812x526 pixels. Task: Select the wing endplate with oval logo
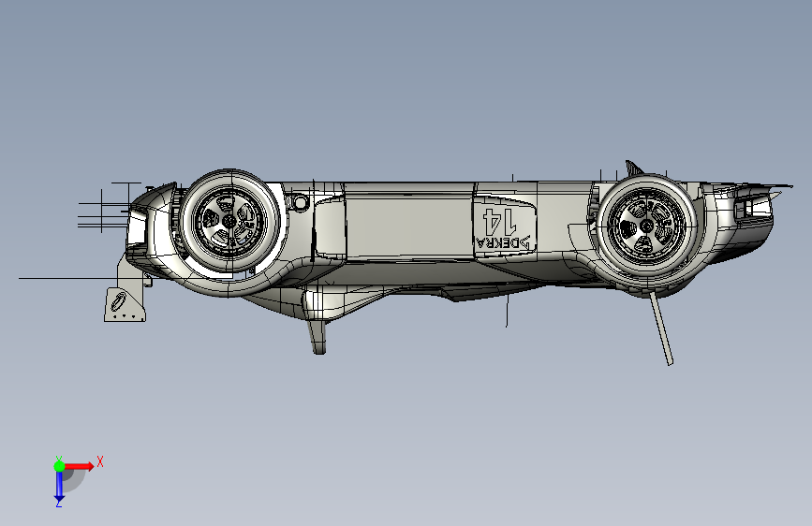pyautogui.click(x=125, y=305)
